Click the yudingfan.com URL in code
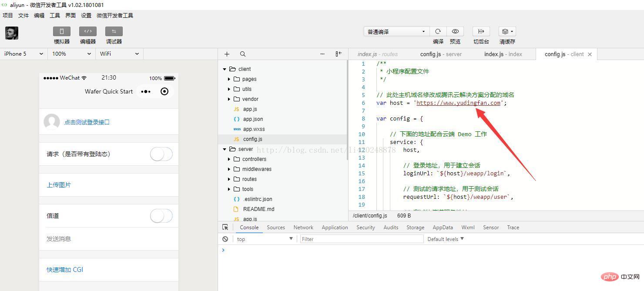Screen dimensions: 644x291 point(459,103)
